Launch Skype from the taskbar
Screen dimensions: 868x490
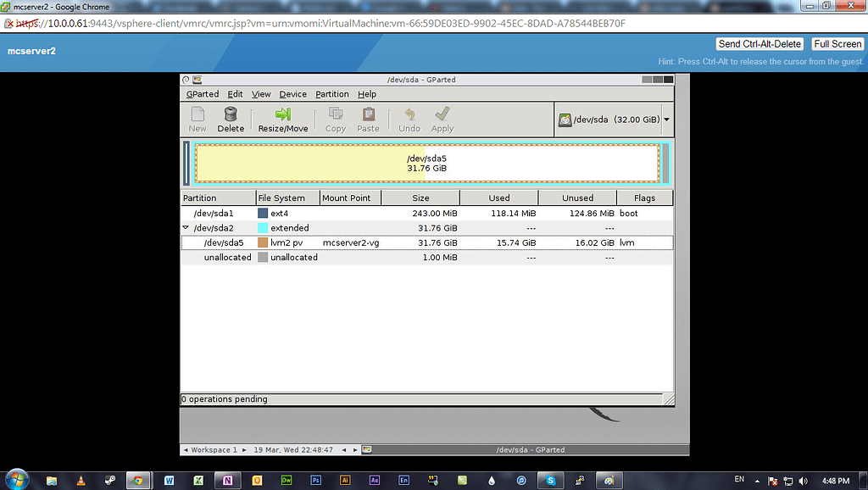click(x=551, y=480)
